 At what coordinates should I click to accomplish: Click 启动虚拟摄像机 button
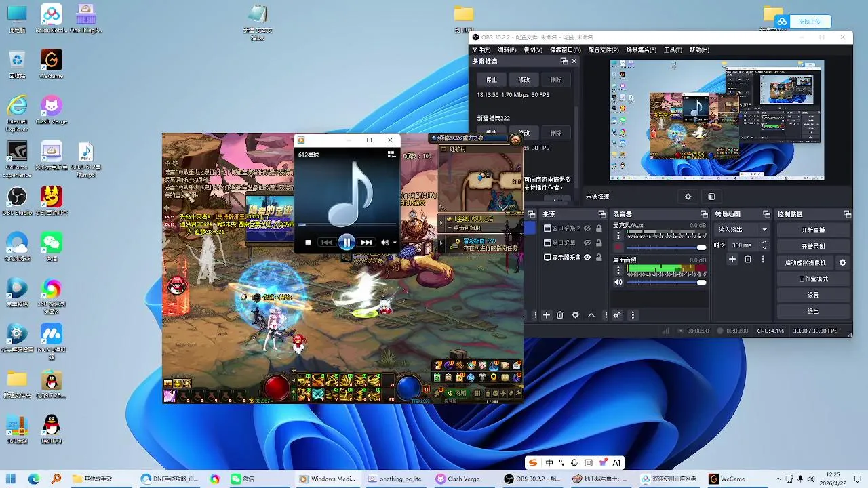coord(806,262)
